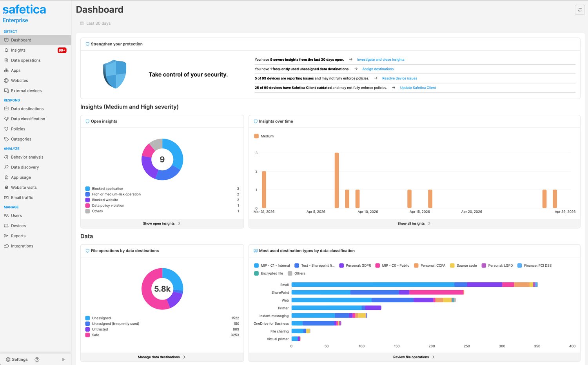The image size is (588, 365).
Task: Click the Blocked application legend swatch
Action: pyautogui.click(x=87, y=189)
